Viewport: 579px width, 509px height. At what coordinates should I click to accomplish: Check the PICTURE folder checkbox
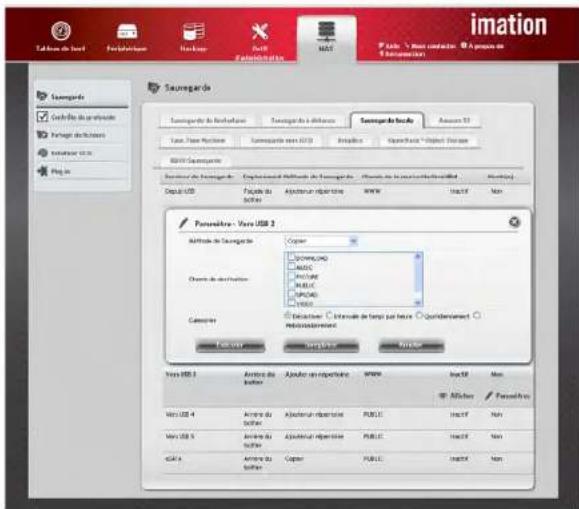(292, 276)
